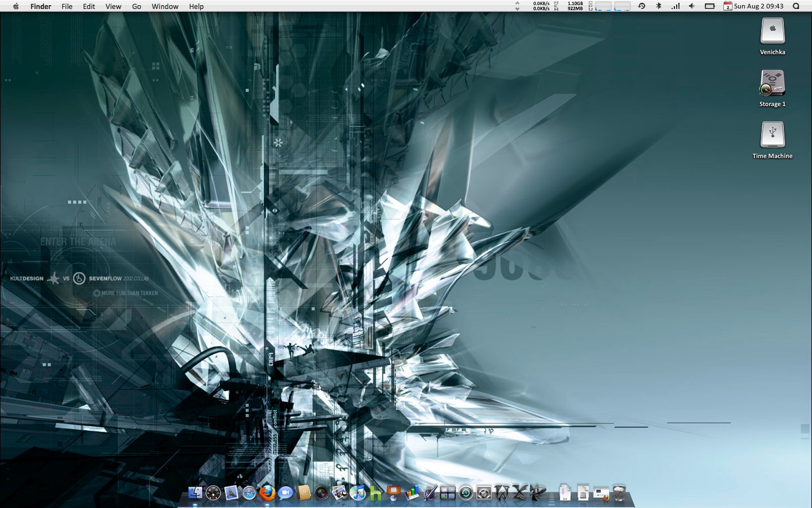The height and width of the screenshot is (508, 812).
Task: Click the CPU graph monitor in menu bar
Action: click(610, 6)
